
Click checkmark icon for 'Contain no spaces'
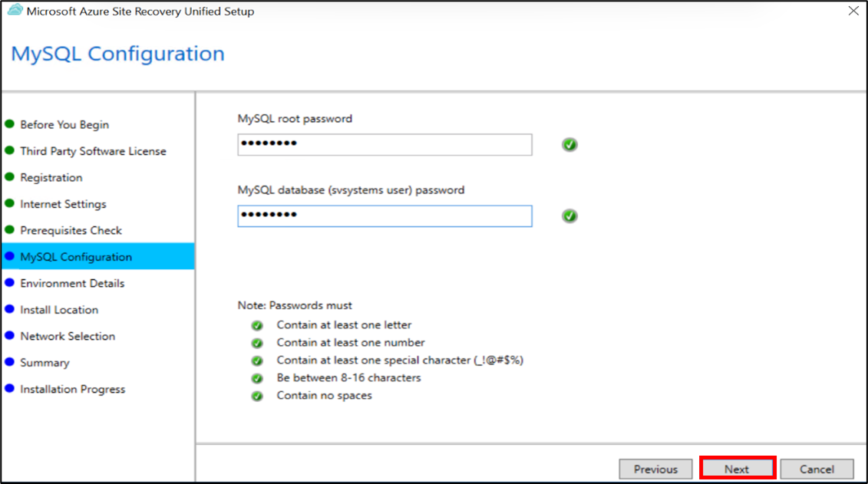[x=257, y=396]
